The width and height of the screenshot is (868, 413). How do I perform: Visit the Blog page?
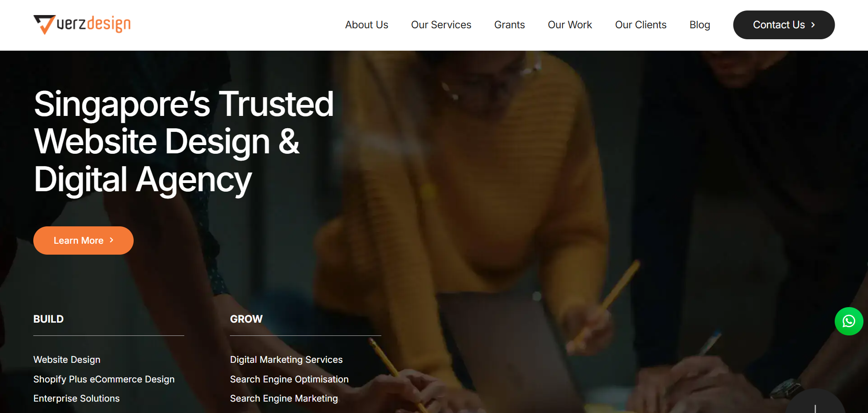pos(700,25)
